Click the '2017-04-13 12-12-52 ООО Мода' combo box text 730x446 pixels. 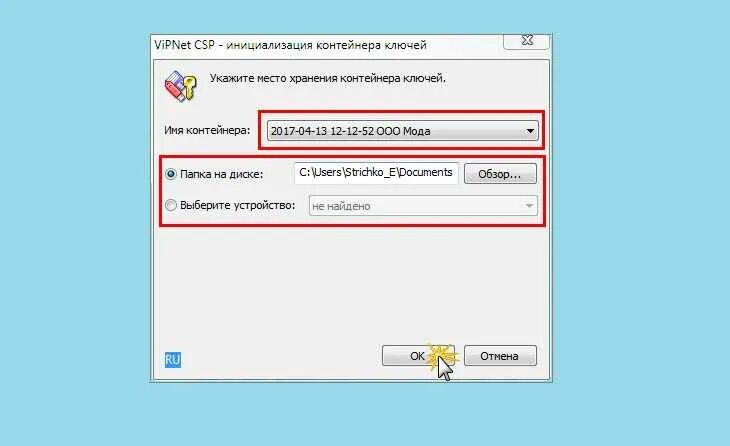(x=351, y=131)
